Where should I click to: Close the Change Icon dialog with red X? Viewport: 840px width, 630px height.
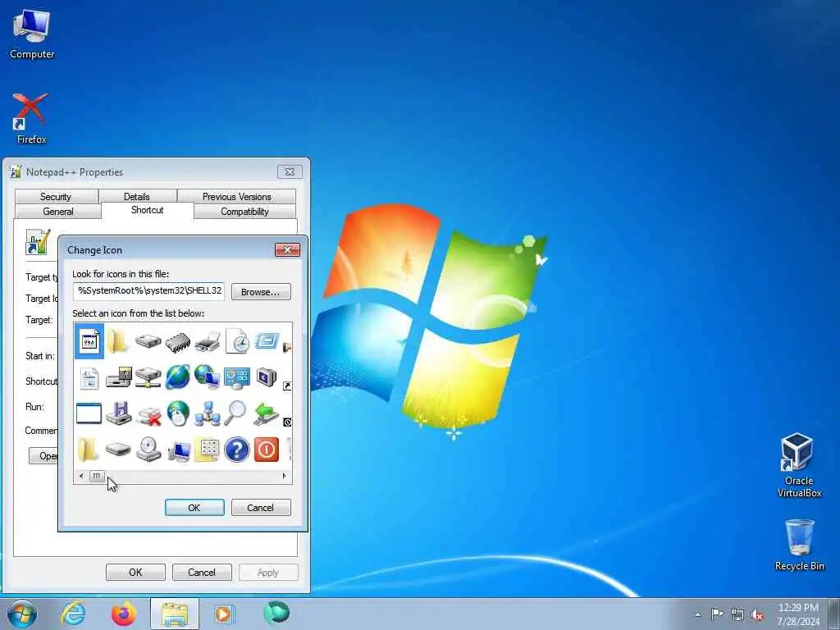(x=288, y=249)
